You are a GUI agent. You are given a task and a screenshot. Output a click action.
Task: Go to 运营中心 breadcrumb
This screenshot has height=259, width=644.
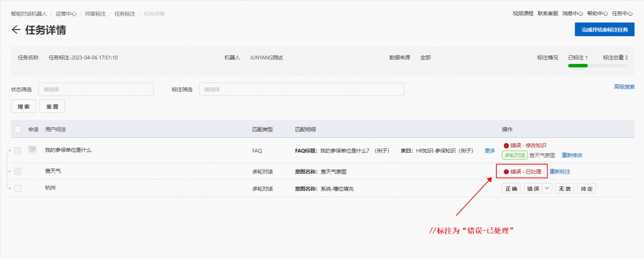click(x=66, y=14)
